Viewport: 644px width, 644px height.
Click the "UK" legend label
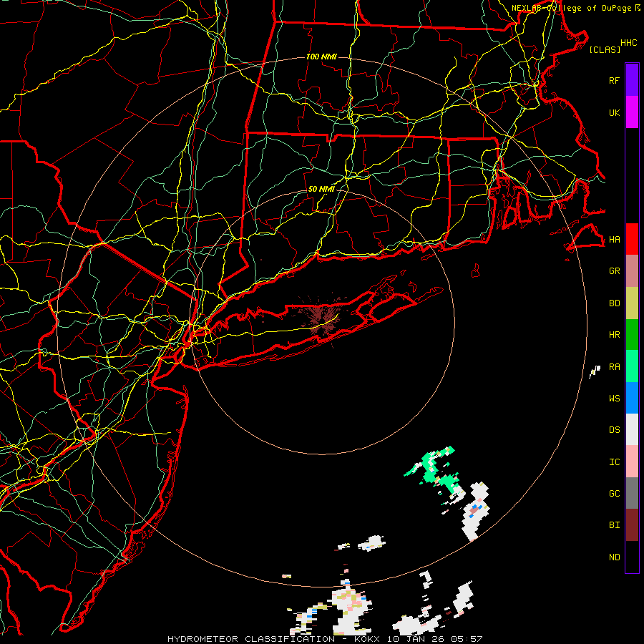[614, 112]
